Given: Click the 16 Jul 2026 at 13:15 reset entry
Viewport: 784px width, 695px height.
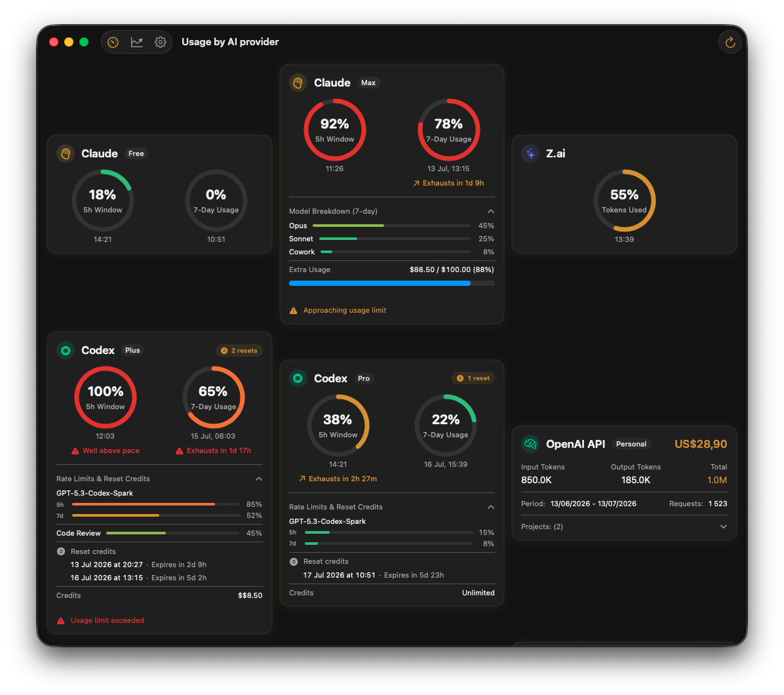Looking at the screenshot, I should (138, 578).
